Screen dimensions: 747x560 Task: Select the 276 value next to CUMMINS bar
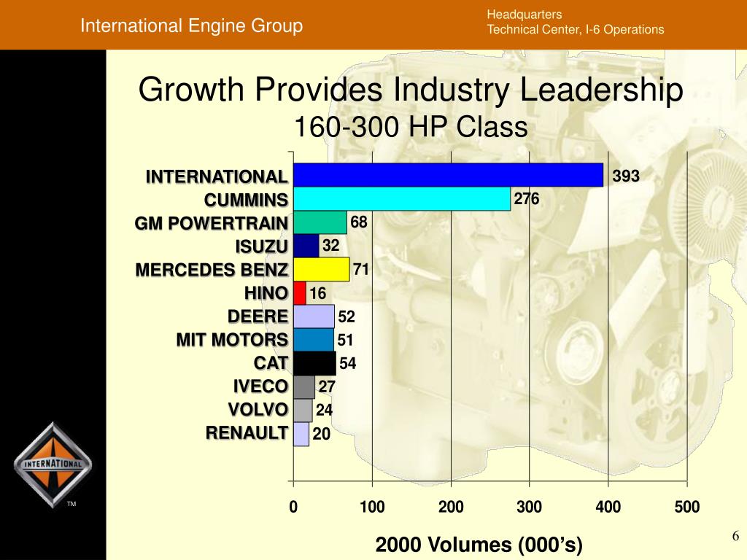(526, 199)
